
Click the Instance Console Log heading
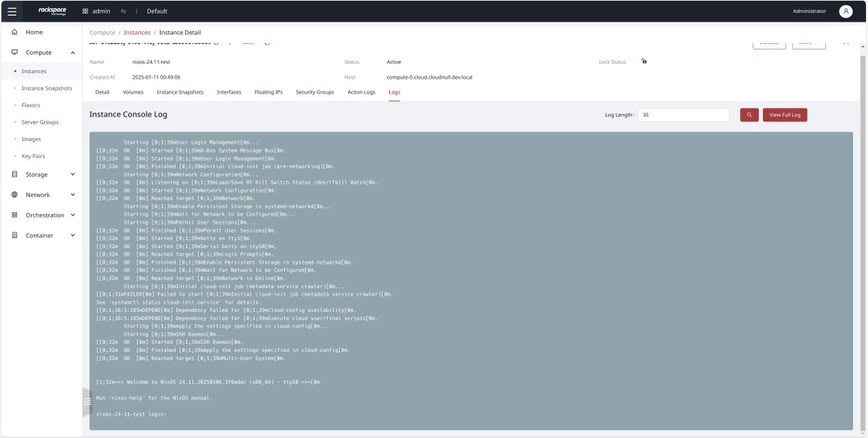[128, 114]
